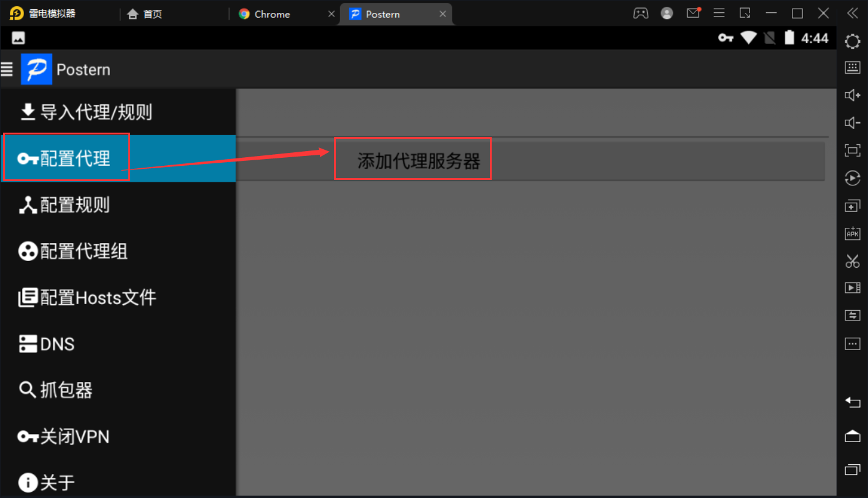Open the more tools ellipsis icon
The width and height of the screenshot is (868, 498).
[x=853, y=343]
